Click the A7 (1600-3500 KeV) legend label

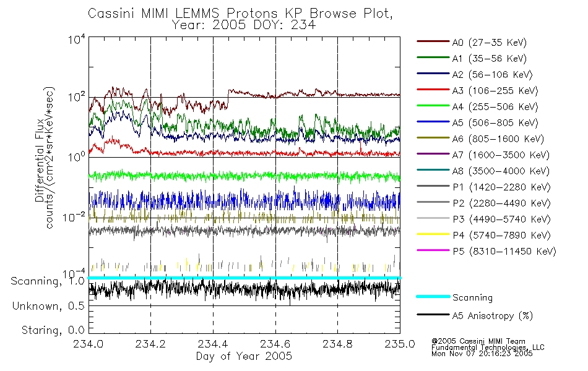501,155
